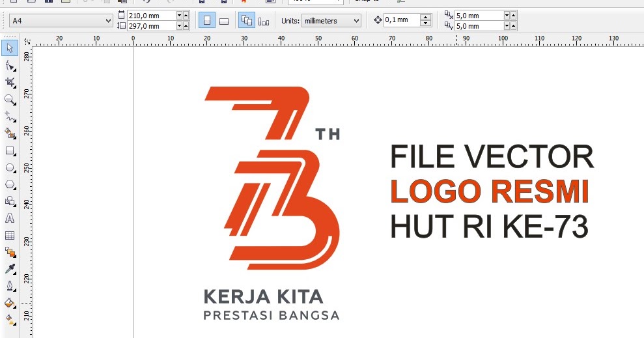Screen dimensions: 644x338
Task: Select the Zoom magnifier tool
Action: [x=10, y=100]
